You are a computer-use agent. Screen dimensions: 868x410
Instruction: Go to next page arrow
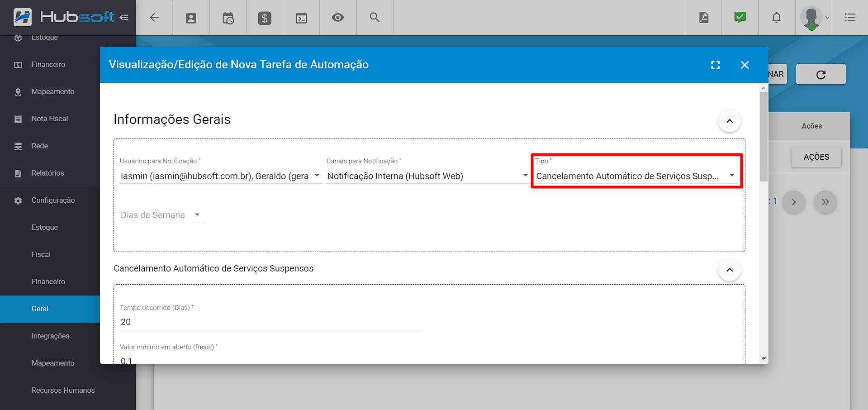pyautogui.click(x=794, y=202)
